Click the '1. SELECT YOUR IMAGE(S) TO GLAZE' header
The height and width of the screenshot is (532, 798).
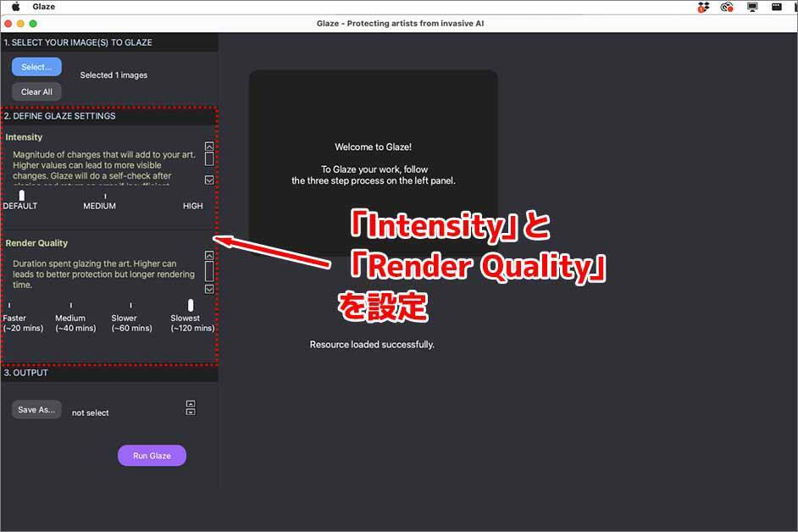point(78,42)
